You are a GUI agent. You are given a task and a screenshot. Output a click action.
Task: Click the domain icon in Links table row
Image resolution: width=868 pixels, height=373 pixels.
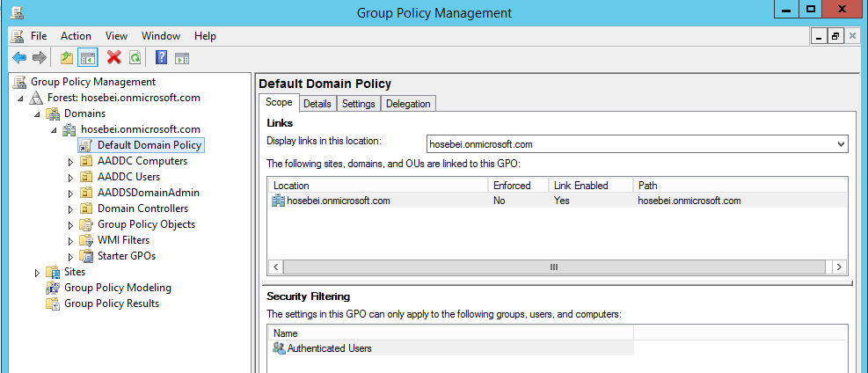278,201
